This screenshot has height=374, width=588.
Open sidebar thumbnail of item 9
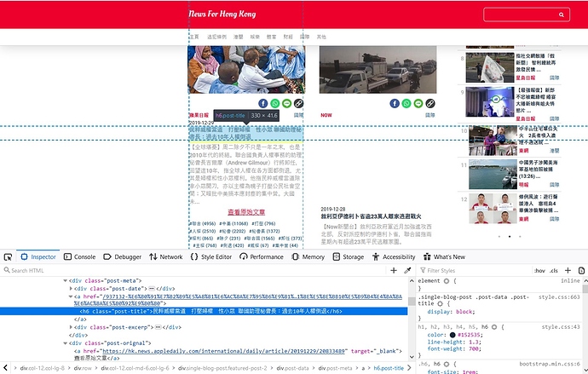490,102
